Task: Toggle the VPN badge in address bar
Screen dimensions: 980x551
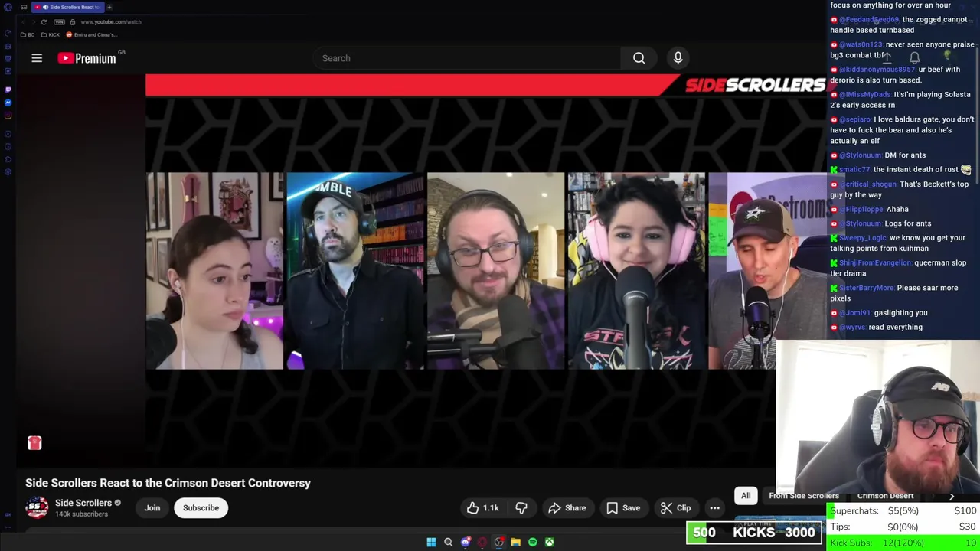Action: coord(59,22)
